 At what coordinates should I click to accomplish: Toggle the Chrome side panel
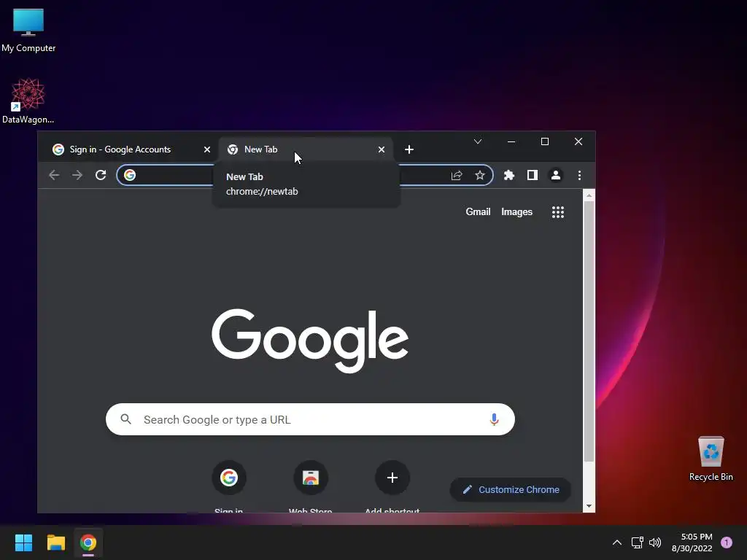(x=532, y=175)
